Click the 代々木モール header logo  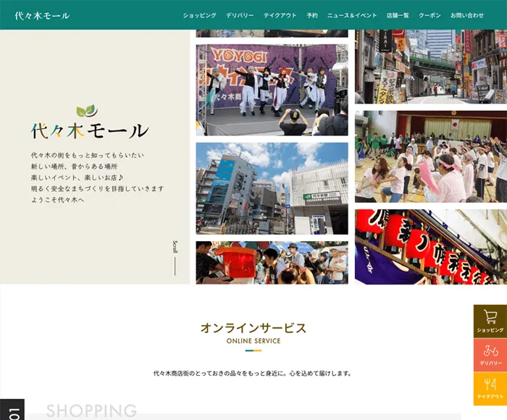[x=42, y=15]
